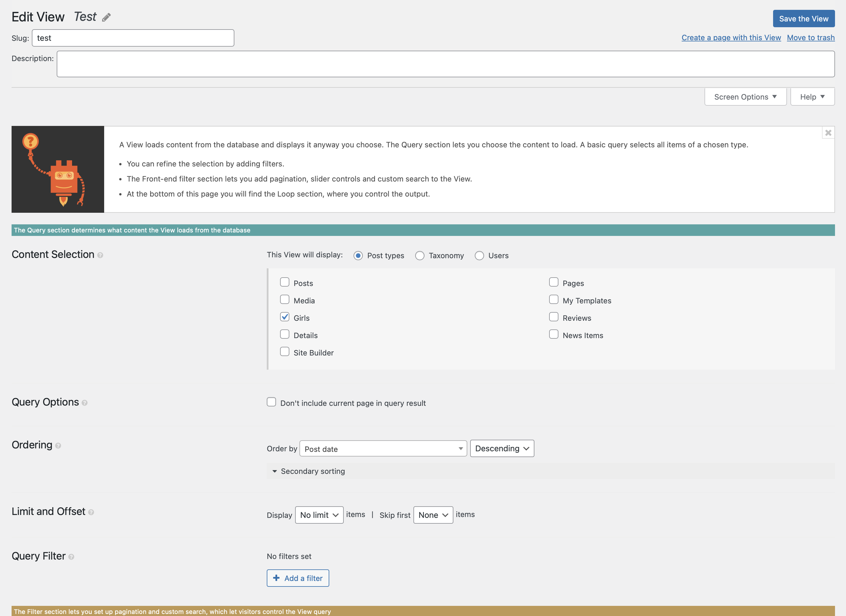846x616 pixels.
Task: Uncheck the Girls post type checkbox
Action: (x=285, y=317)
